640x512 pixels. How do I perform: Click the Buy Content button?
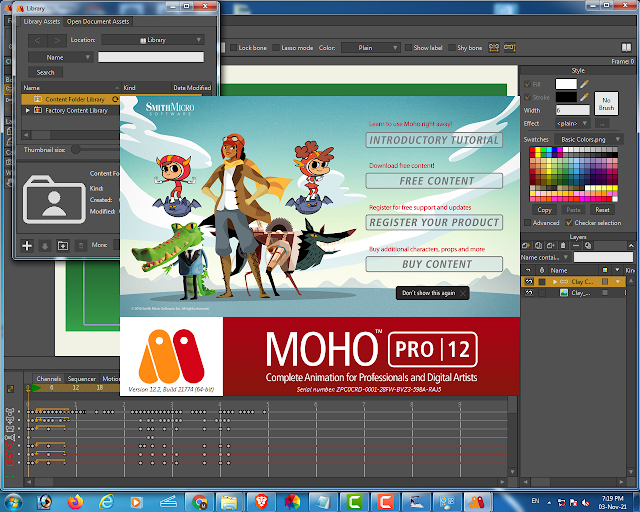click(434, 264)
